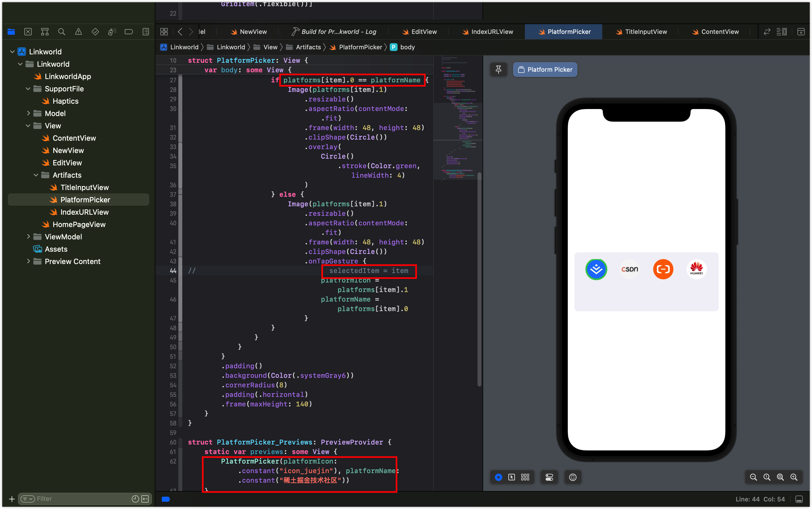Viewport: 812px width, 509px height.
Task: Open the filter options dropdown
Action: pyautogui.click(x=27, y=499)
